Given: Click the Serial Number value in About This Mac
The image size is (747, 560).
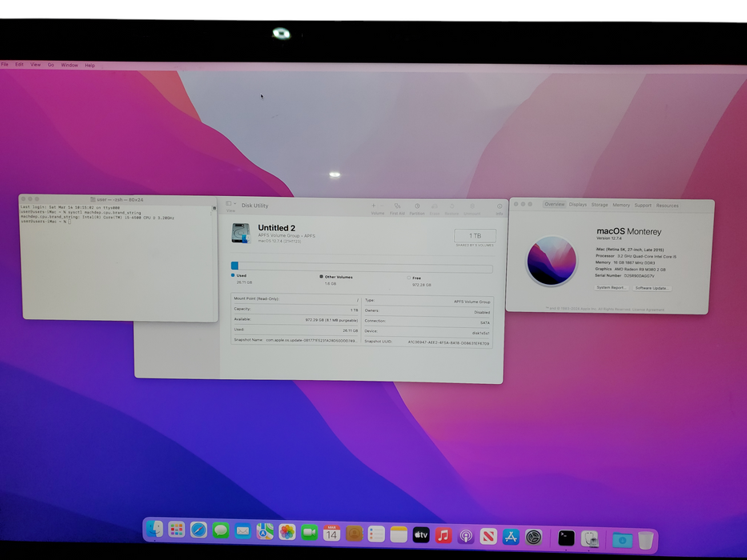Looking at the screenshot, I should (639, 276).
